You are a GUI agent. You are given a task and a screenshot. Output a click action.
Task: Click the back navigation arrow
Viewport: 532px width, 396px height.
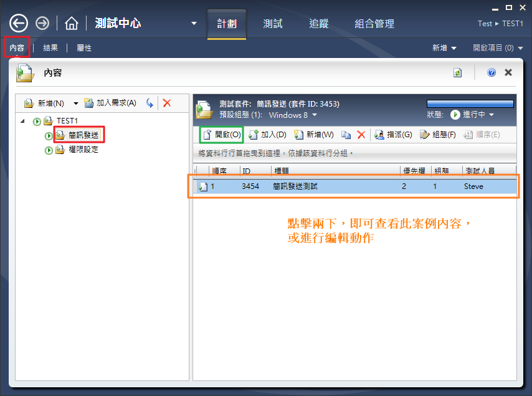(x=18, y=24)
